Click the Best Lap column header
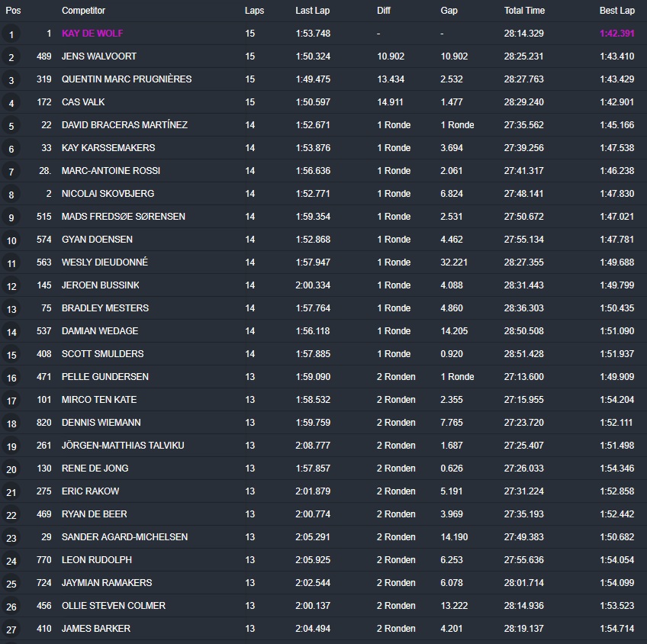This screenshot has height=644, width=647. pos(616,11)
